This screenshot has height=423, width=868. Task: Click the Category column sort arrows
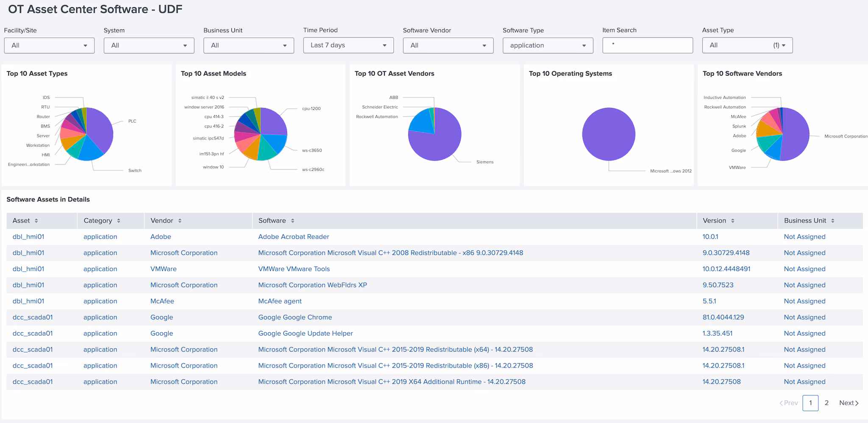(119, 221)
